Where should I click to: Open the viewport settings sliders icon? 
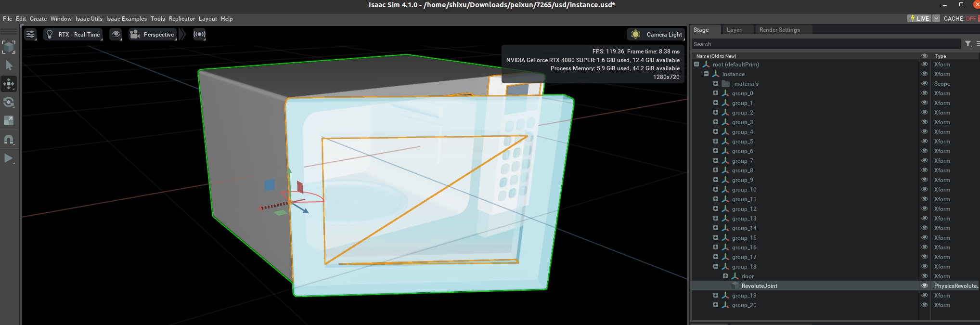(30, 34)
